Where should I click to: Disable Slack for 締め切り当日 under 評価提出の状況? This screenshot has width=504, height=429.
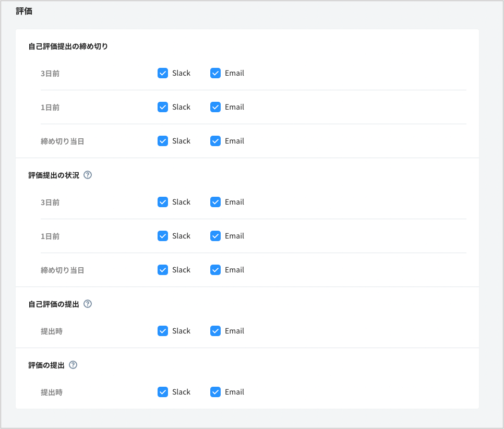click(x=163, y=270)
